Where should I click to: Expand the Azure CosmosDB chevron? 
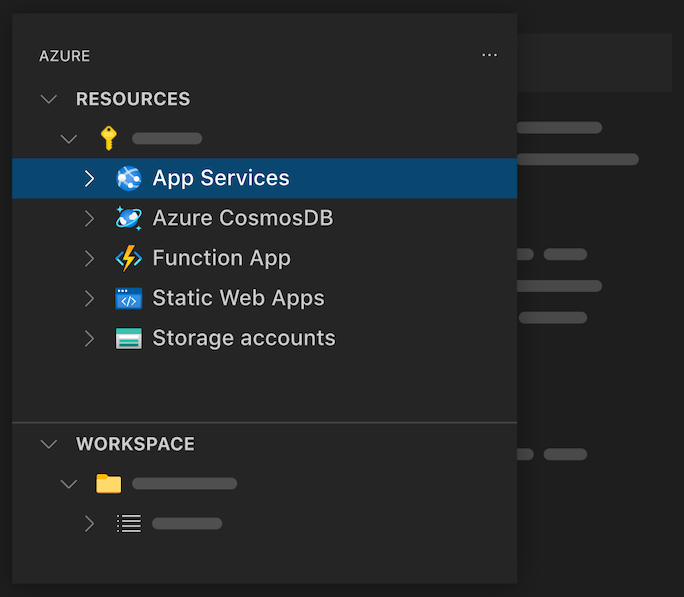[89, 218]
